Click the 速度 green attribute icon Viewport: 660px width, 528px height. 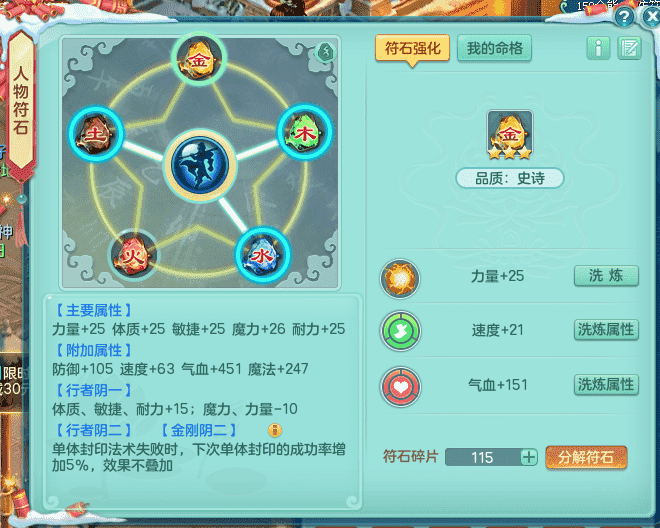(401, 331)
